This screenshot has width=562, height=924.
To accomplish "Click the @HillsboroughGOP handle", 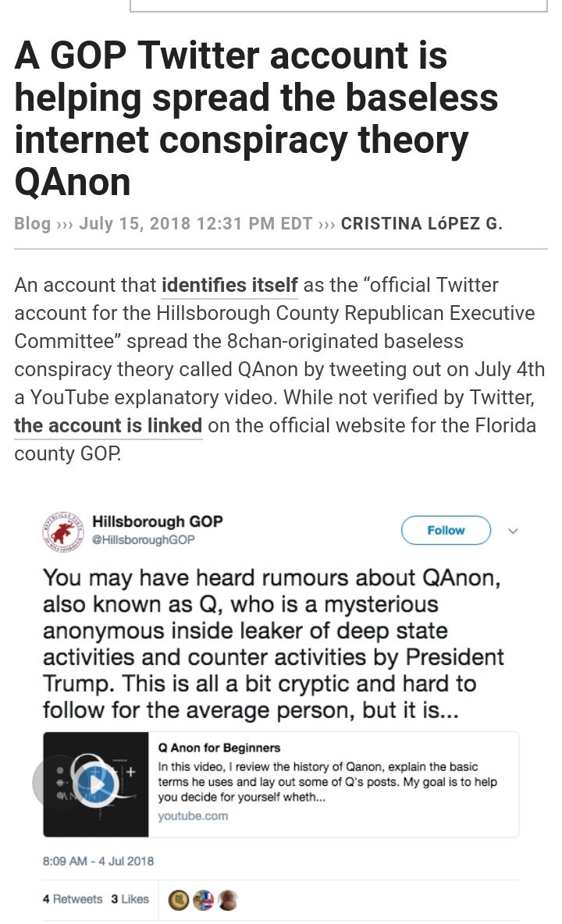I will point(144,540).
